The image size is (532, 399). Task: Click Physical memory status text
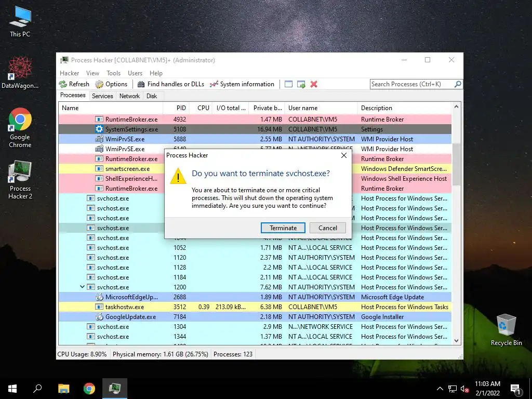[160, 354]
